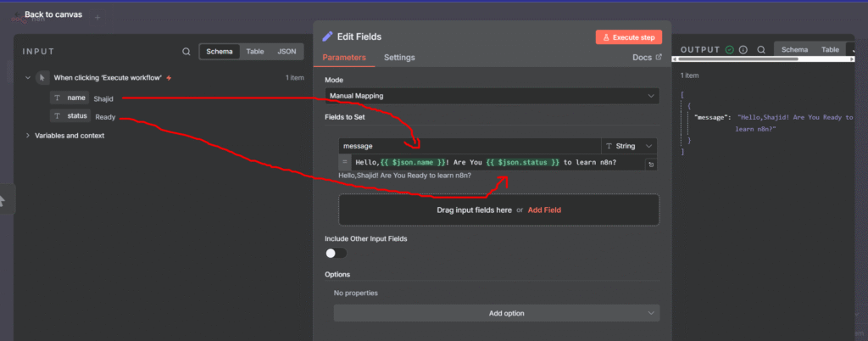This screenshot has height=341, width=868.
Task: Collapse the 'When clicking Execute workflow' node
Action: (x=28, y=77)
